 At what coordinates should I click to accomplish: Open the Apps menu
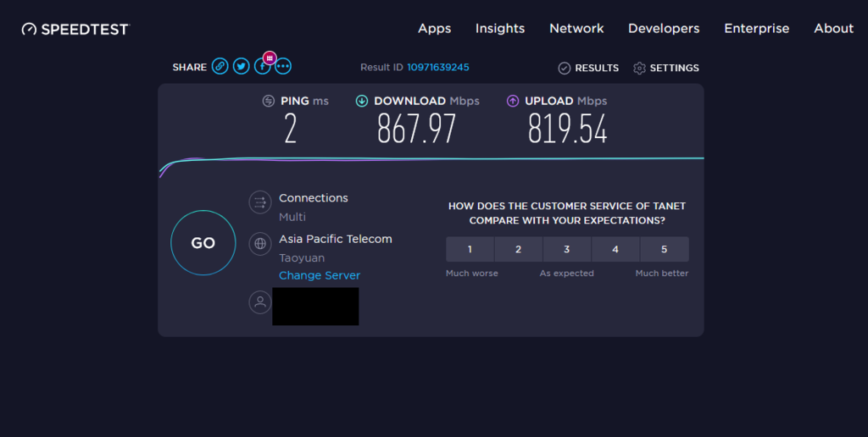point(435,29)
